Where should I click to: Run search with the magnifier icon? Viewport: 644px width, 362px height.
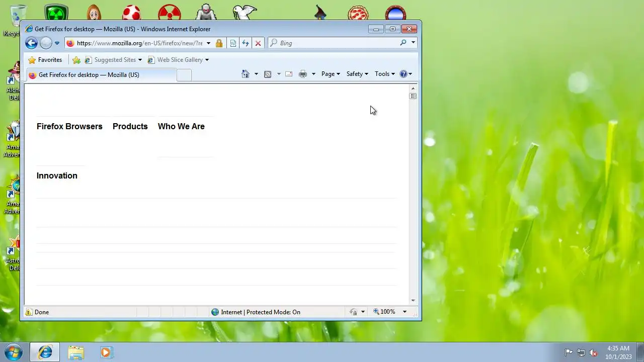[x=403, y=43]
